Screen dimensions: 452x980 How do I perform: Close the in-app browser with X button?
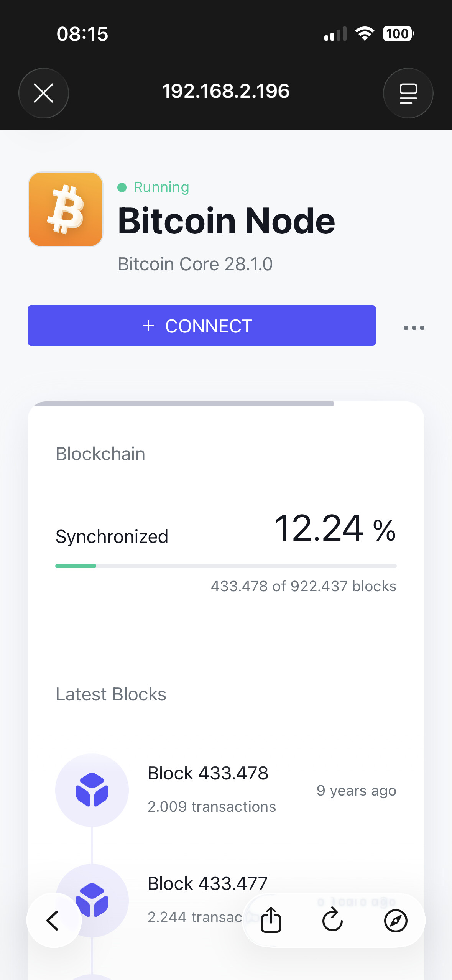click(x=43, y=93)
